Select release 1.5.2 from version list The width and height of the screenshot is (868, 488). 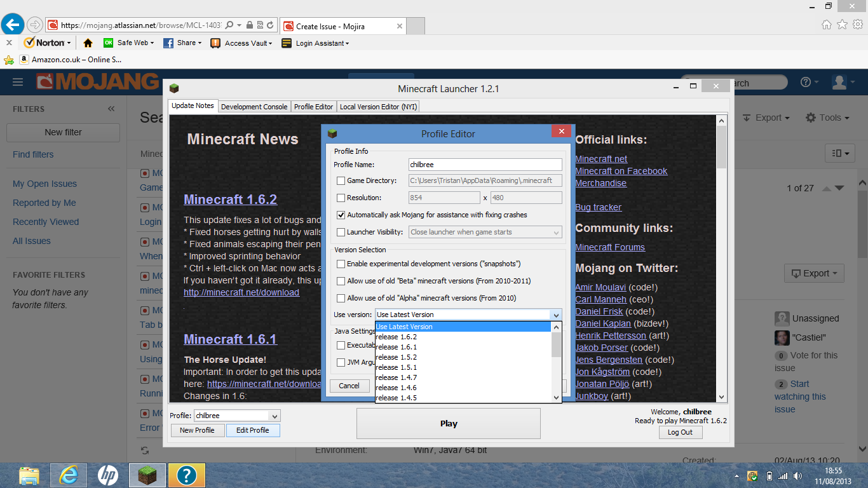coord(397,357)
